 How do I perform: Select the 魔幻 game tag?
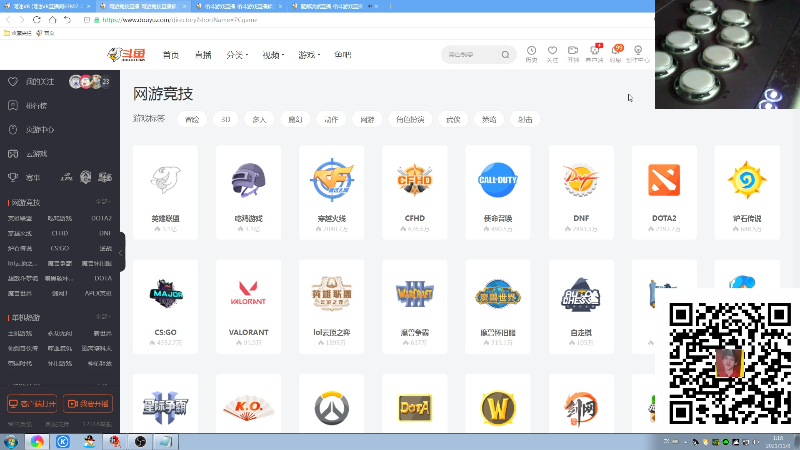(x=295, y=119)
